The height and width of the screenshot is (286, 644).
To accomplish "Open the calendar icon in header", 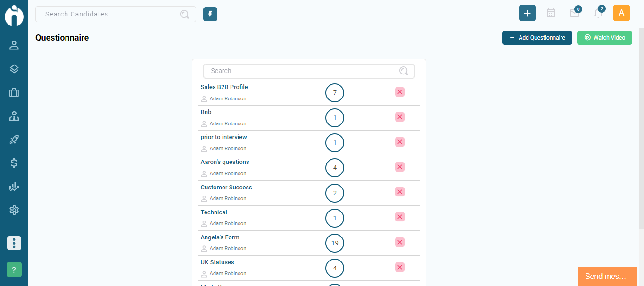I will (551, 13).
